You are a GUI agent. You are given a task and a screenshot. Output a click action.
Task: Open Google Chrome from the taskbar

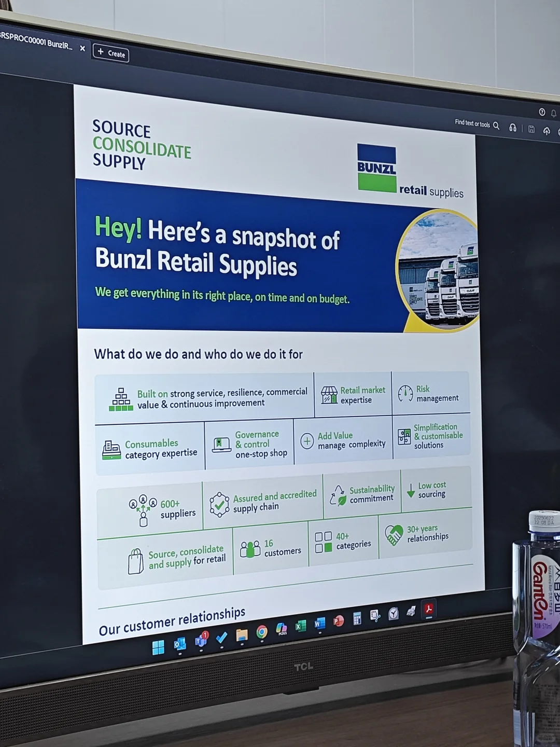click(262, 632)
